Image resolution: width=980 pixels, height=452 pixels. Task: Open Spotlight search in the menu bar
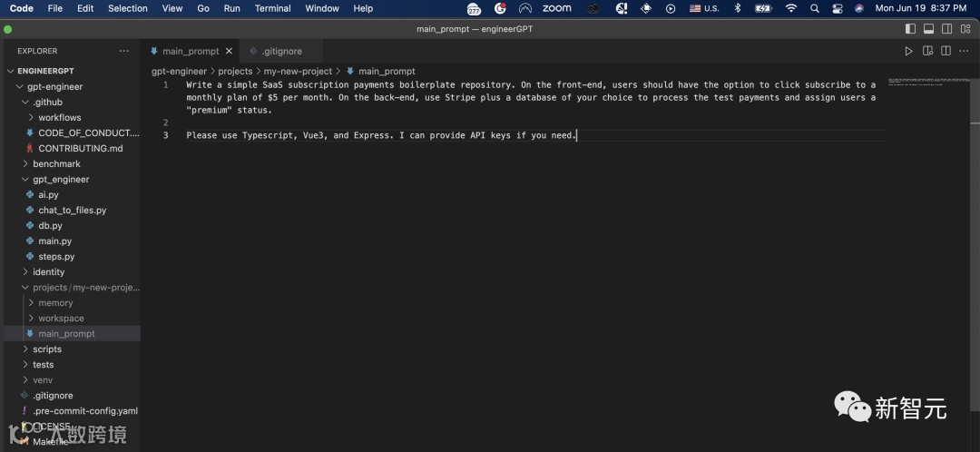(x=814, y=8)
